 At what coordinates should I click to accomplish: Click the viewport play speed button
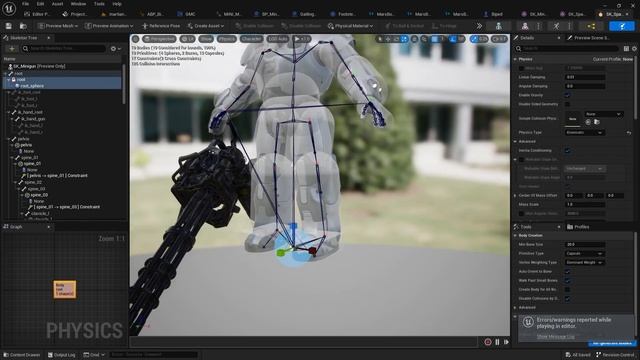(302, 39)
